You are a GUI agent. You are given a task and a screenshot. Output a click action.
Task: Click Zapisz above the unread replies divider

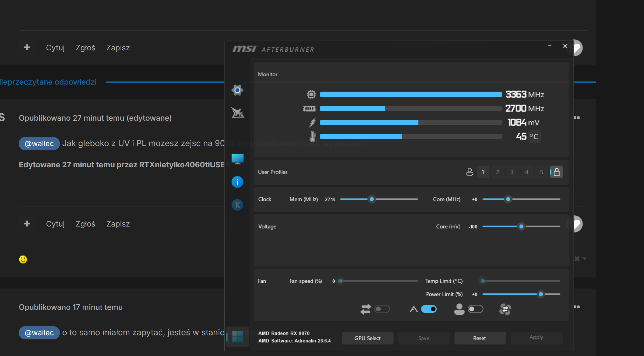point(118,48)
